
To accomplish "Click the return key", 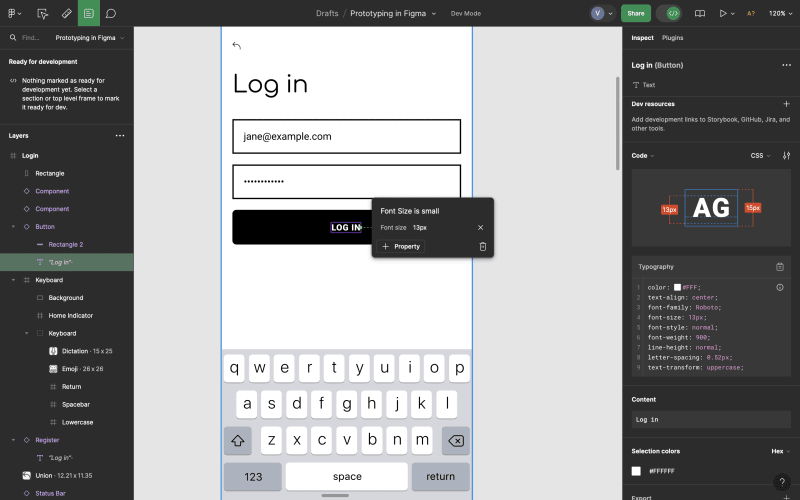I will coord(440,477).
